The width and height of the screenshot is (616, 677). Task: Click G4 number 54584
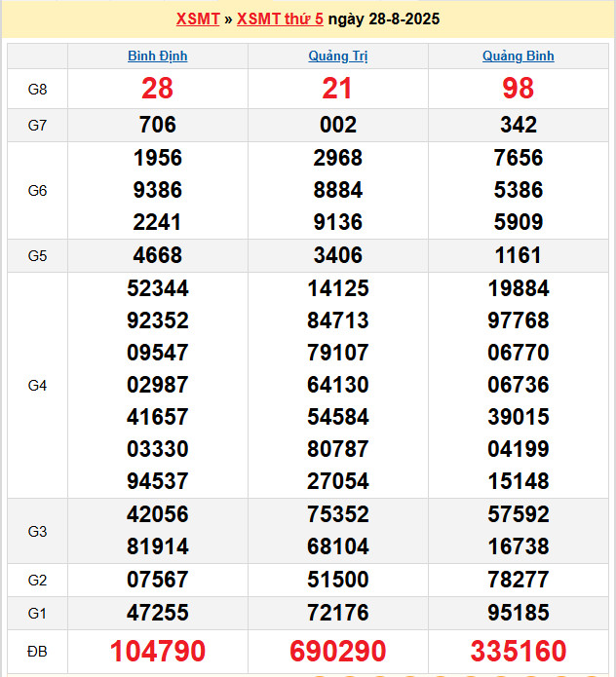click(338, 417)
